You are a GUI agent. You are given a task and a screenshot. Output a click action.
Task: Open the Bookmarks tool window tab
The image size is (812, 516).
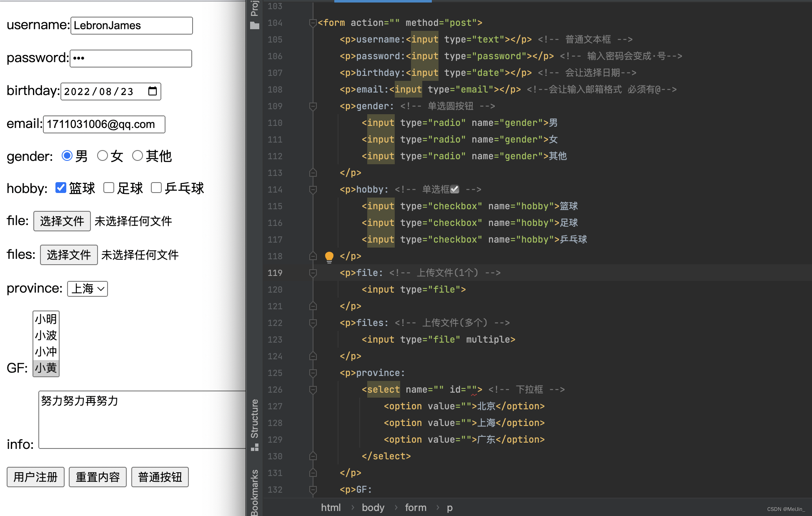point(255,492)
